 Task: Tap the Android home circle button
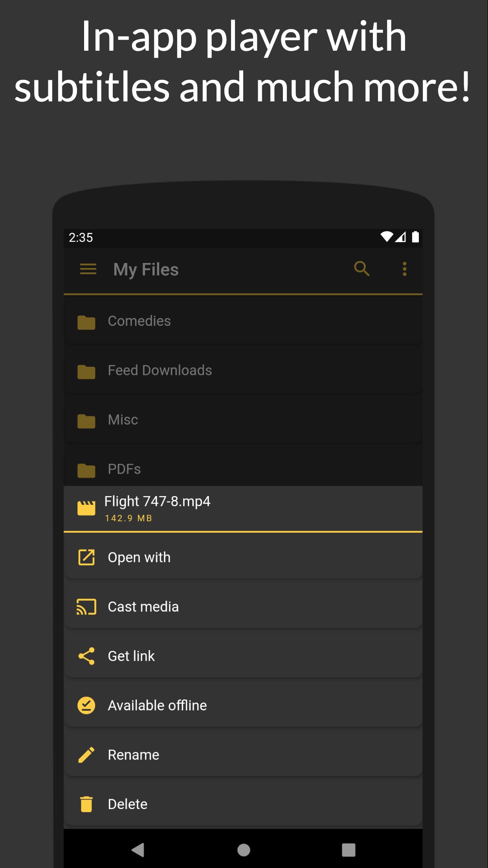(244, 850)
